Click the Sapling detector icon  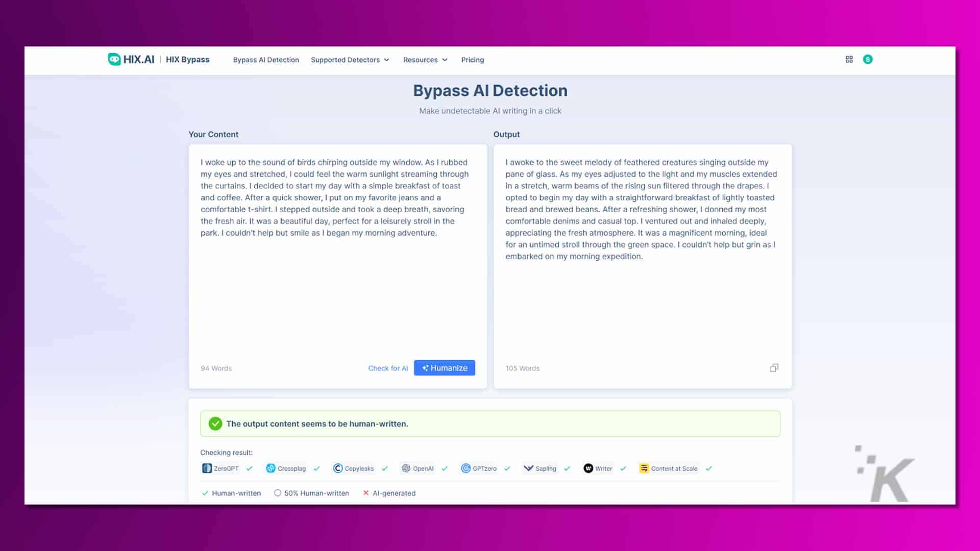coord(528,468)
